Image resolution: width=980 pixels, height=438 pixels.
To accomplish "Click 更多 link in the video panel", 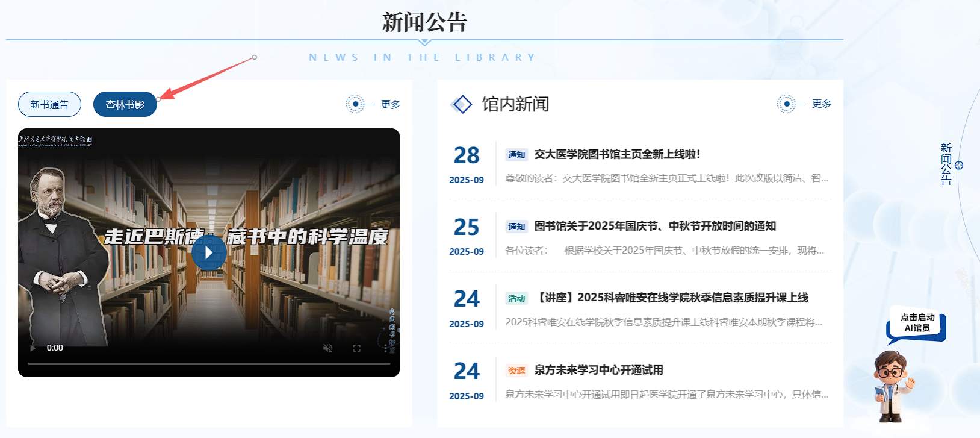I will tap(390, 104).
